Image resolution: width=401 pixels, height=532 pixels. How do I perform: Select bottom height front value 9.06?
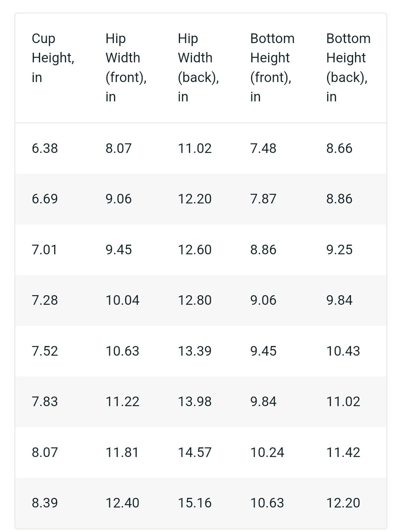click(263, 300)
